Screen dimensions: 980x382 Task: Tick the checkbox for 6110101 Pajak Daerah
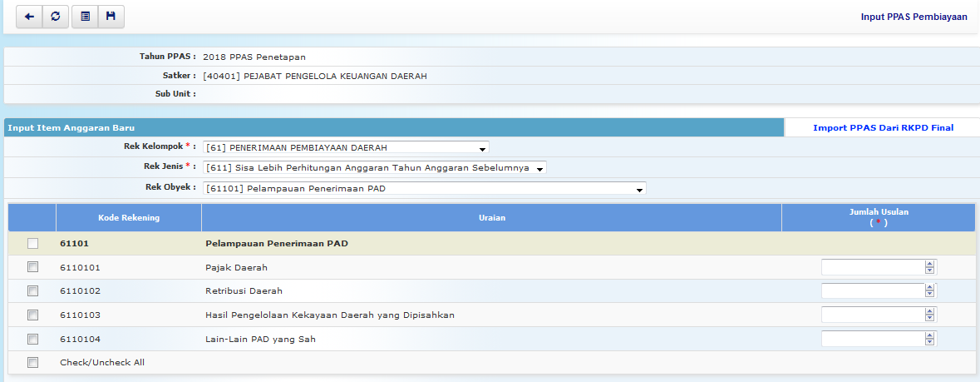click(x=32, y=267)
